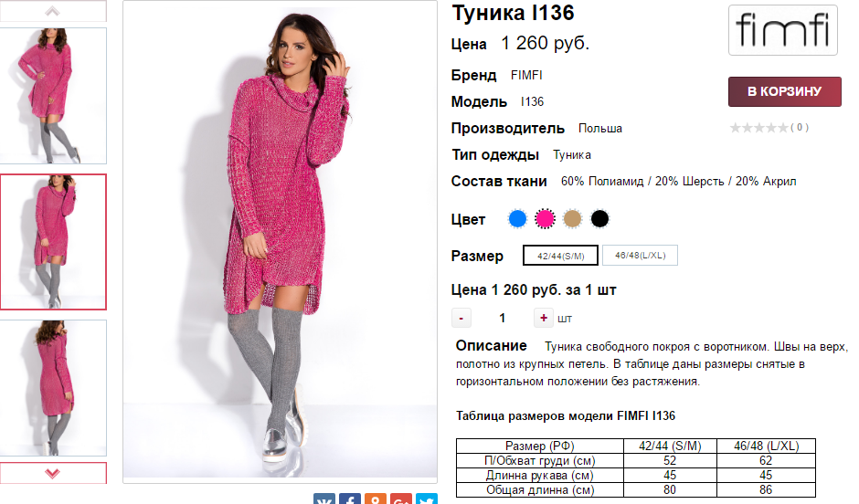Share product on Google Plus

pyautogui.click(x=401, y=499)
